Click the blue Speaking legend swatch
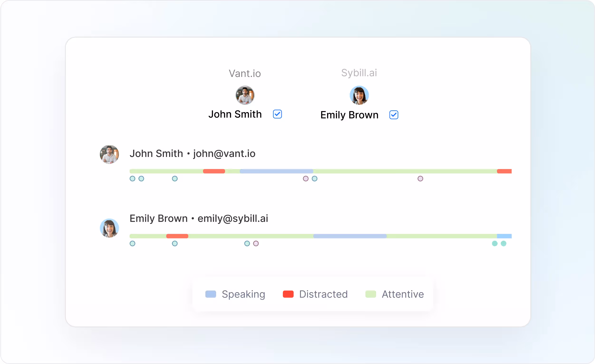 point(211,294)
